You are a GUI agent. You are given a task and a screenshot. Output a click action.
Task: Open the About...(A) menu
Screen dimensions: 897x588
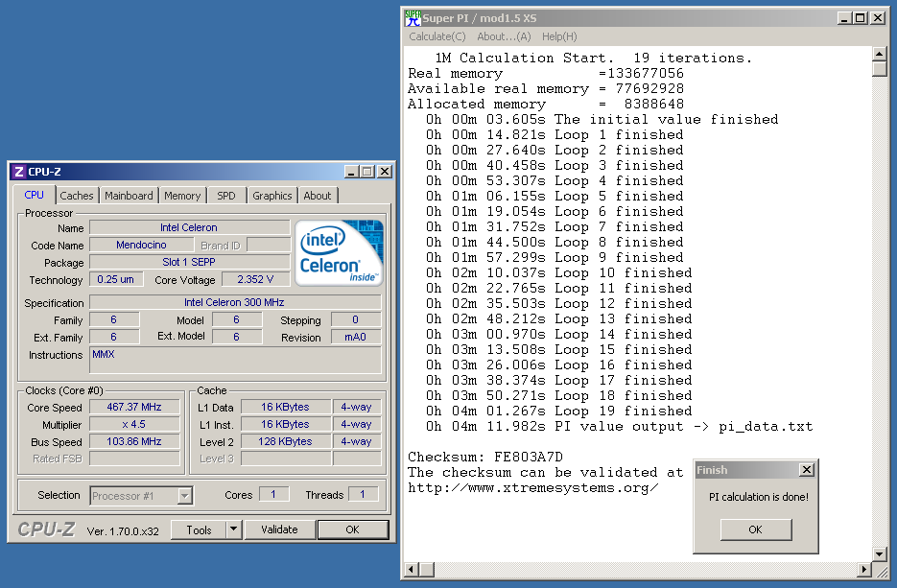504,36
